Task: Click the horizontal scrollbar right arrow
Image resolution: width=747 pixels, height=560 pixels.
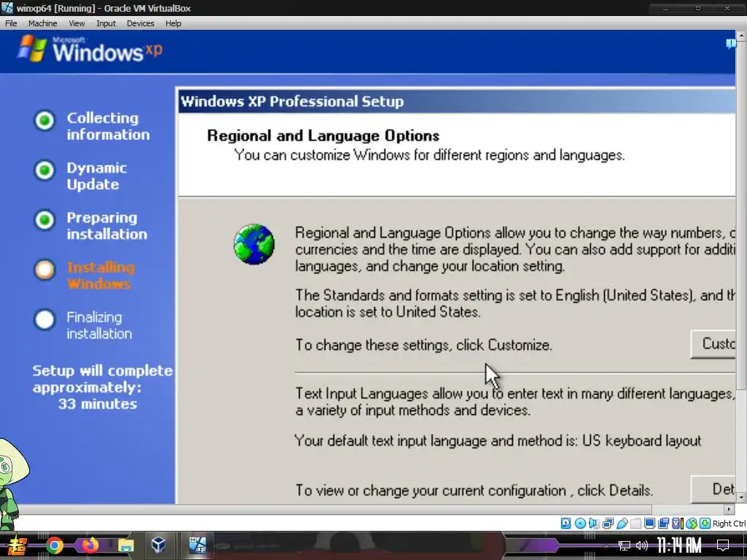Action: tap(729, 509)
